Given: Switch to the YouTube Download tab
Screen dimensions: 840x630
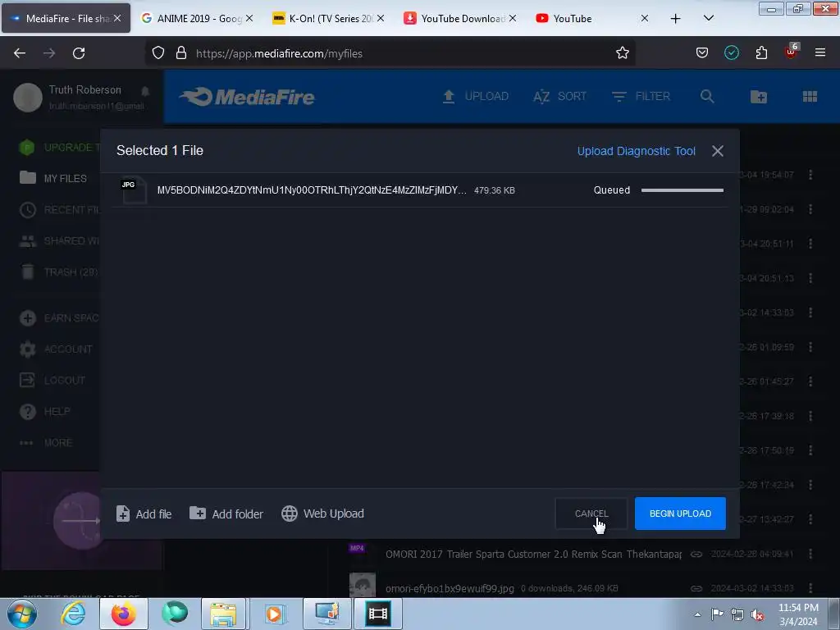Looking at the screenshot, I should 460,18.
